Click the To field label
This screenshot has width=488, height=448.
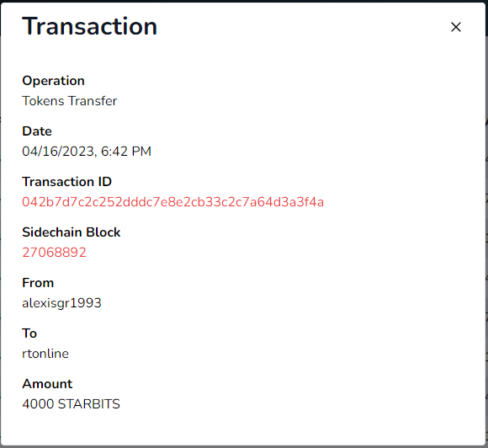(x=29, y=333)
